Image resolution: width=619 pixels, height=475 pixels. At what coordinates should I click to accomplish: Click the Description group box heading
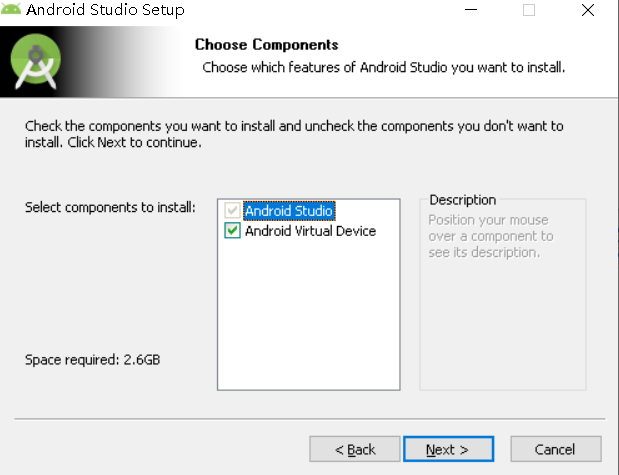click(x=462, y=200)
